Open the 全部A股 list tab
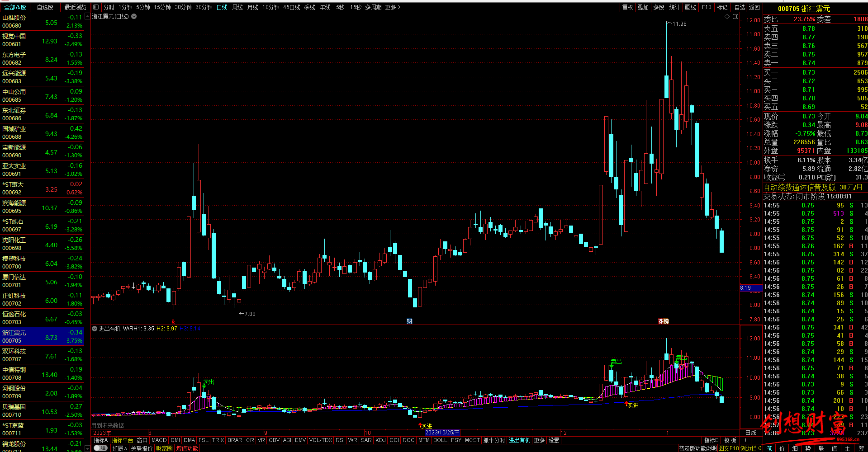The height and width of the screenshot is (452, 868). pyautogui.click(x=15, y=7)
